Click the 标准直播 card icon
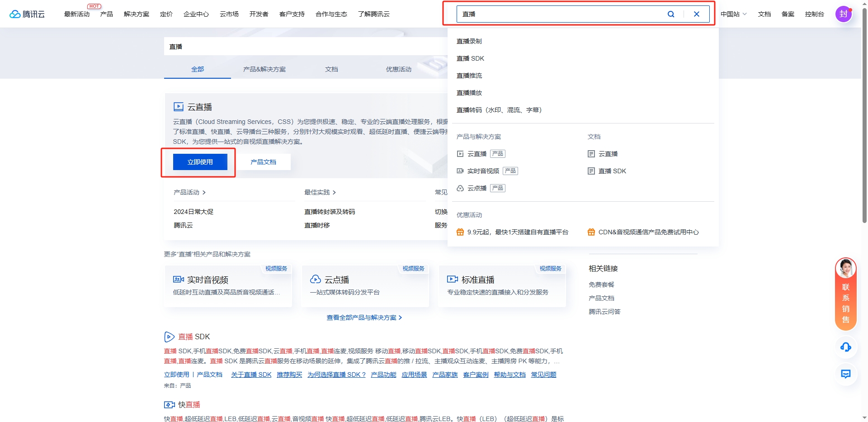This screenshot has width=868, height=422. (x=453, y=280)
